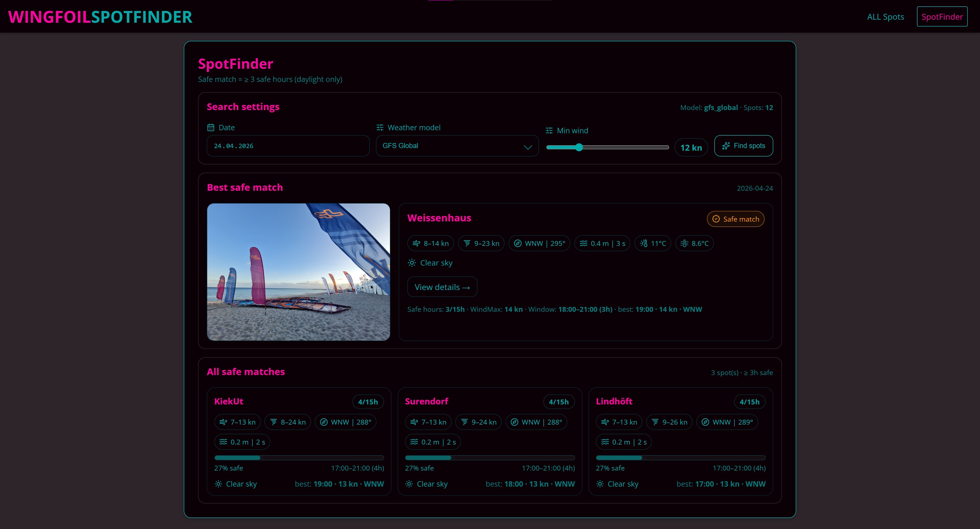Viewport: 980px width, 529px height.
Task: Click the Min wind slider handle
Action: (x=579, y=147)
